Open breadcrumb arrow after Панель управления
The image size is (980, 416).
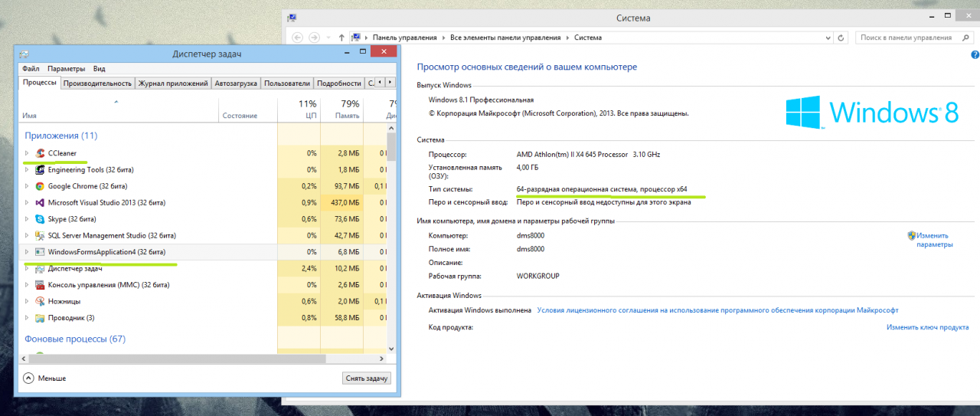443,38
